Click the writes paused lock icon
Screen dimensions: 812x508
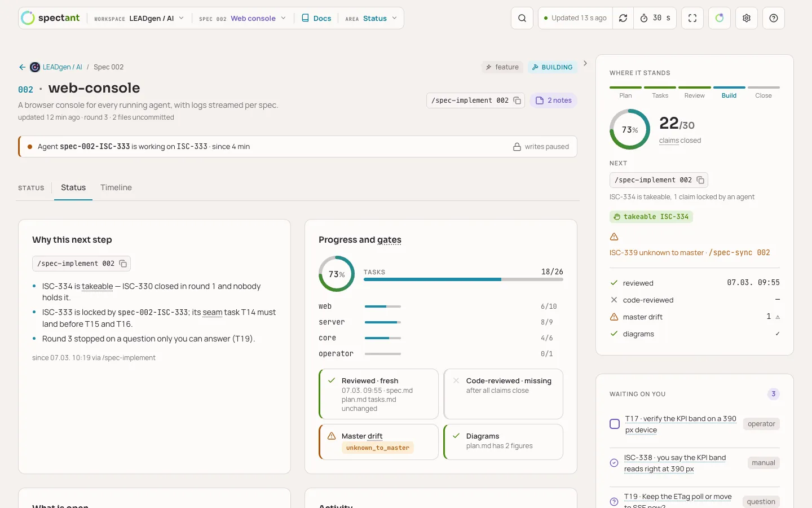[517, 147]
